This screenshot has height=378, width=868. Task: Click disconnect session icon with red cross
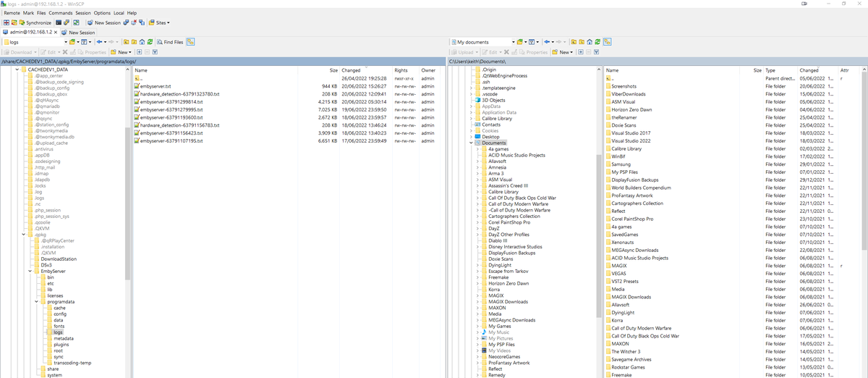pyautogui.click(x=134, y=22)
